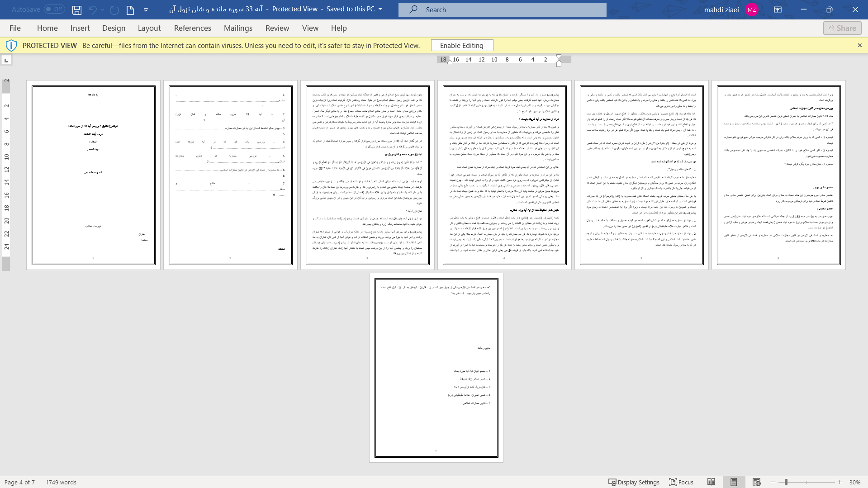Viewport: 868px width, 488px height.
Task: Switch to Web Layout view icon
Action: pyautogui.click(x=757, y=482)
